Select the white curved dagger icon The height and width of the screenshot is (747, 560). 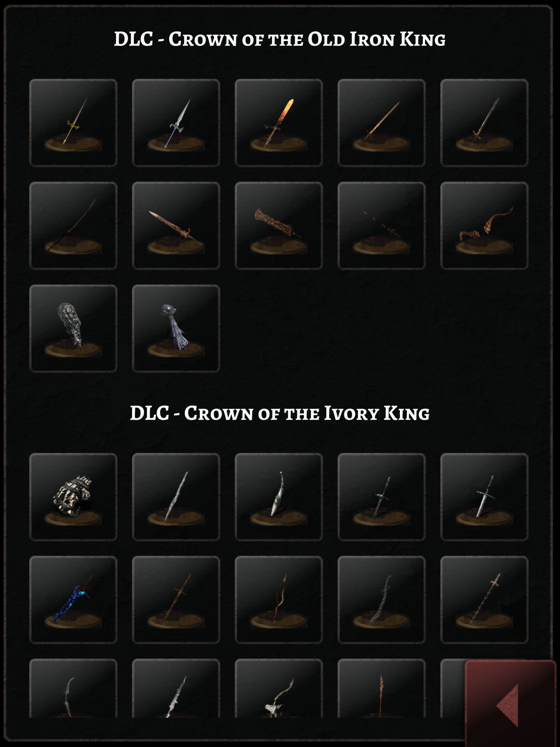[278, 497]
